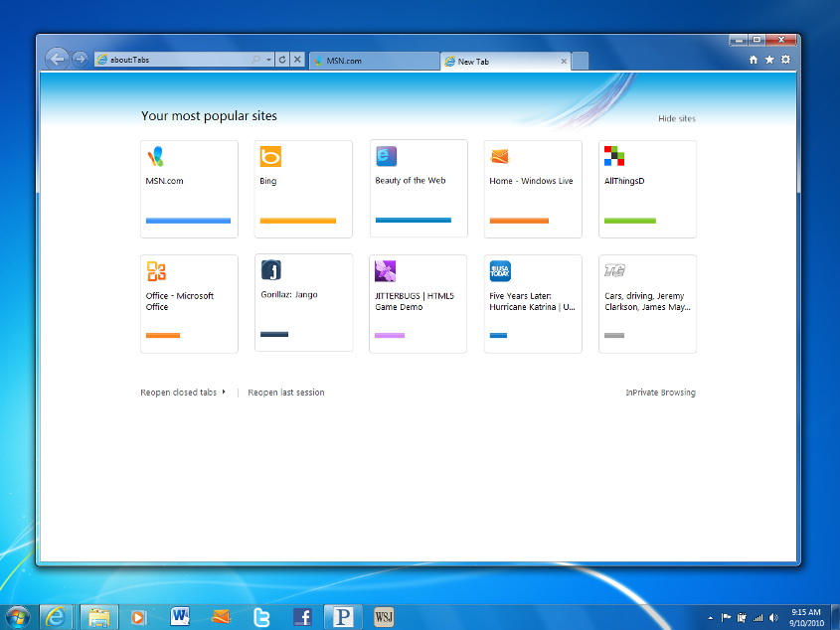
Task: Expand the address bar dropdown arrow
Action: [x=268, y=60]
